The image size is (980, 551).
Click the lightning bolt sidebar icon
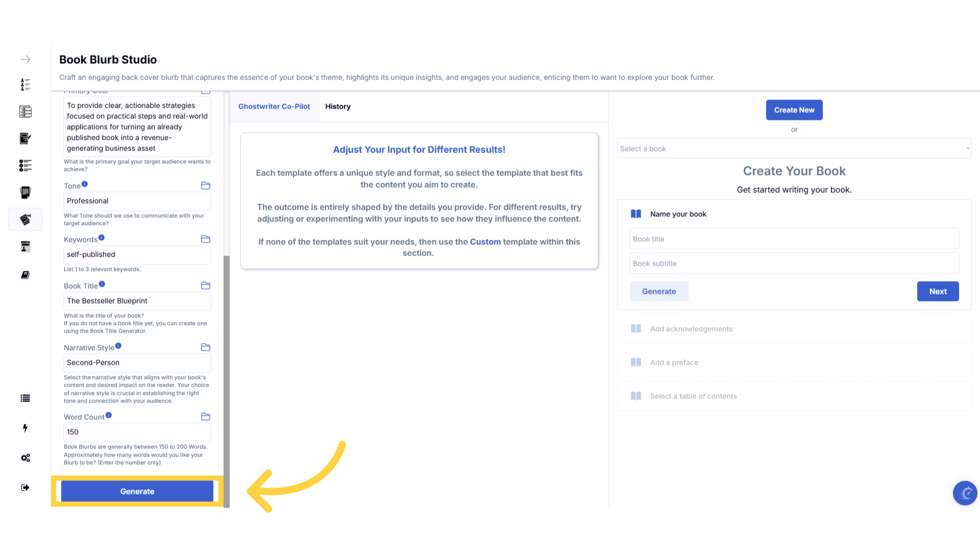point(25,428)
